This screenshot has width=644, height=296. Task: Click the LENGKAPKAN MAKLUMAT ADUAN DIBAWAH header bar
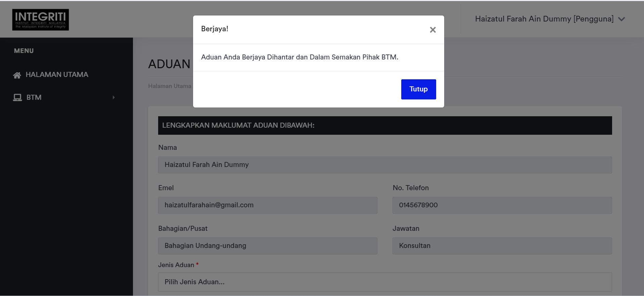click(385, 125)
